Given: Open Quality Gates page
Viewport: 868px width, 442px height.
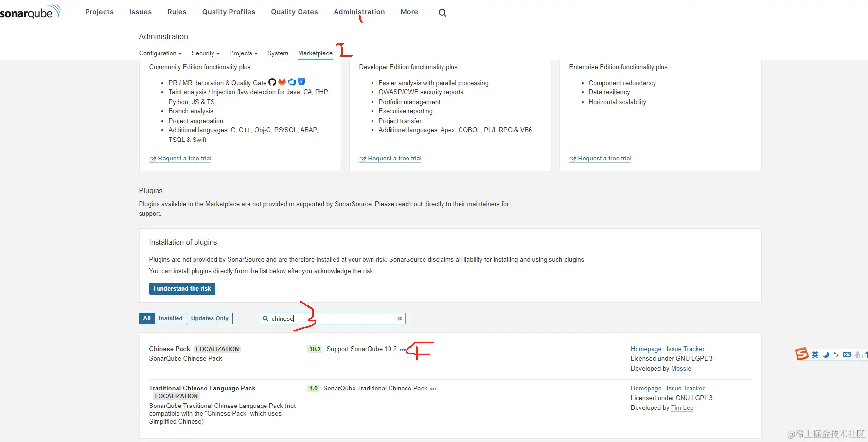Looking at the screenshot, I should click(294, 12).
